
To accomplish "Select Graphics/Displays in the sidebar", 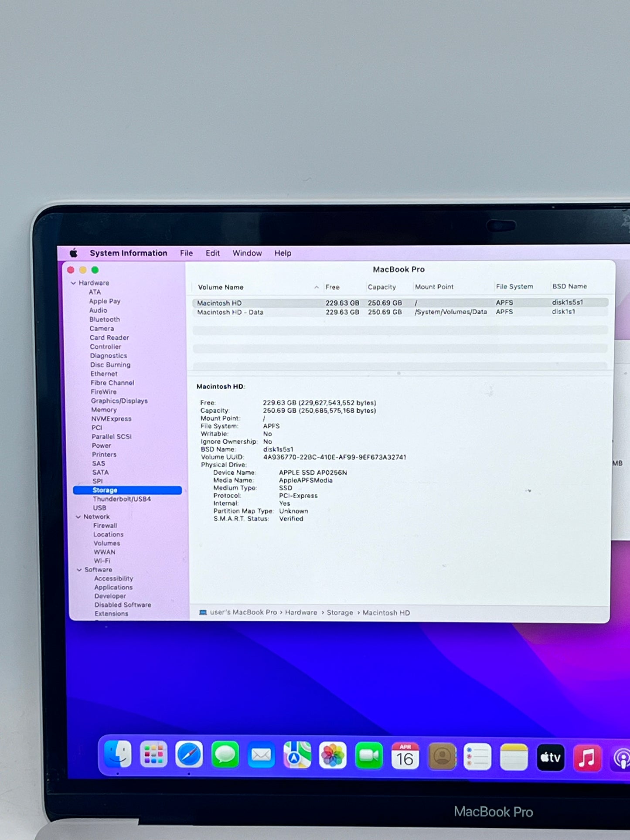I will tap(119, 401).
